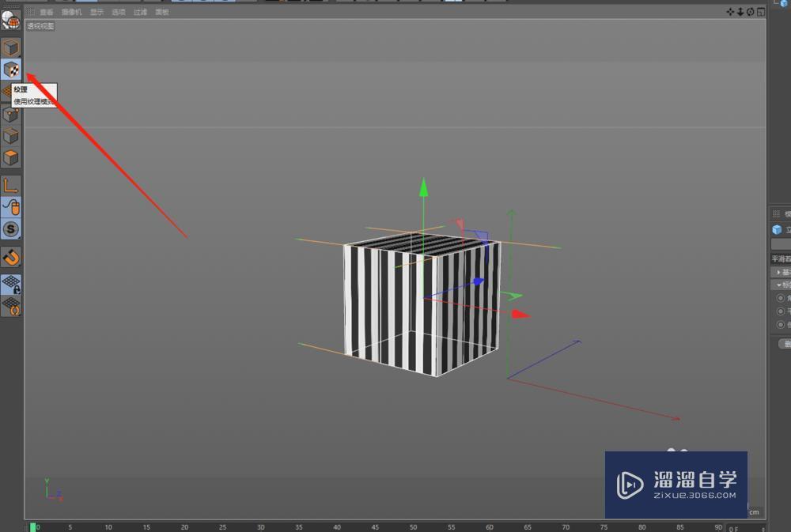The width and height of the screenshot is (791, 532).
Task: Click the attributes panel grip icon
Action: click(x=777, y=213)
